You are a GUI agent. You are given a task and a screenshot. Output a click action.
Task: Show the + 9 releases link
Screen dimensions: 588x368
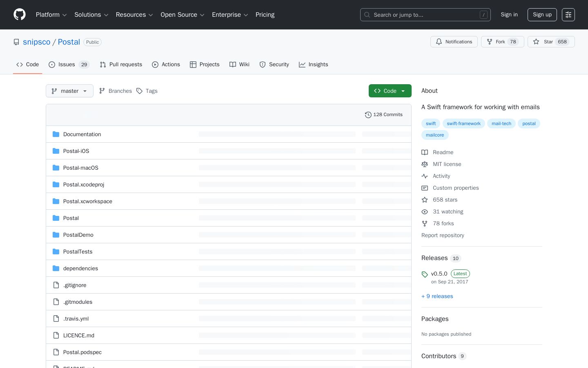[x=437, y=296]
